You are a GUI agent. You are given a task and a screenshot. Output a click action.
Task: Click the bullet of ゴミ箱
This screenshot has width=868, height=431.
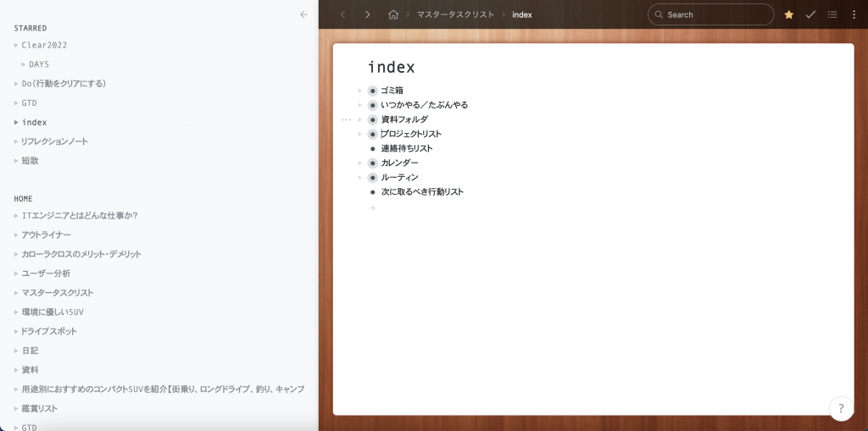[x=373, y=91]
